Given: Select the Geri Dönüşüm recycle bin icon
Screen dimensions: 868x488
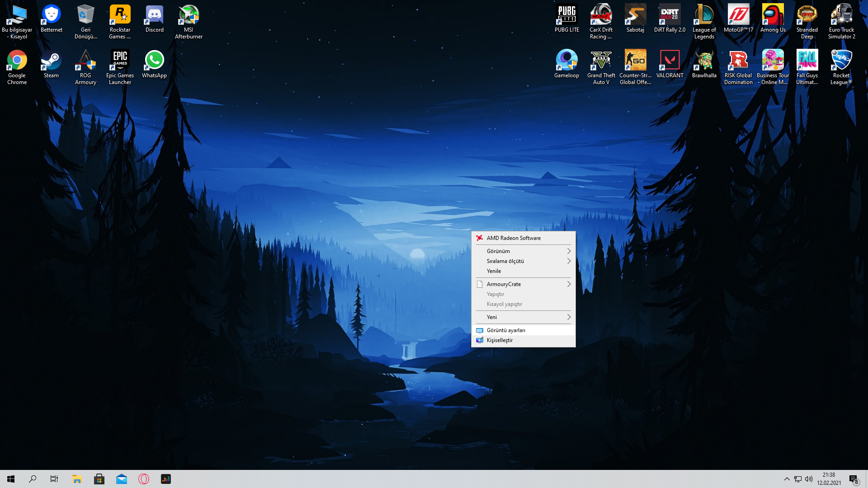Looking at the screenshot, I should click(x=86, y=22).
